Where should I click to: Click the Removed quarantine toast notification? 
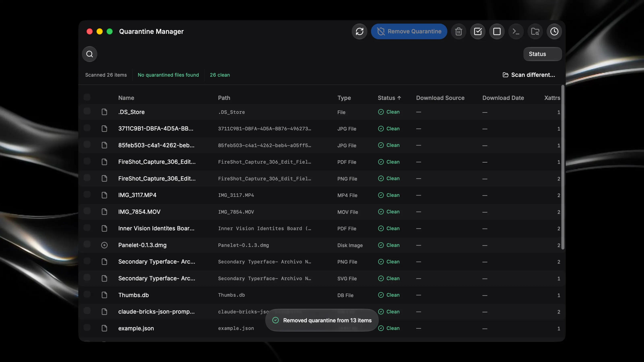pos(322,320)
